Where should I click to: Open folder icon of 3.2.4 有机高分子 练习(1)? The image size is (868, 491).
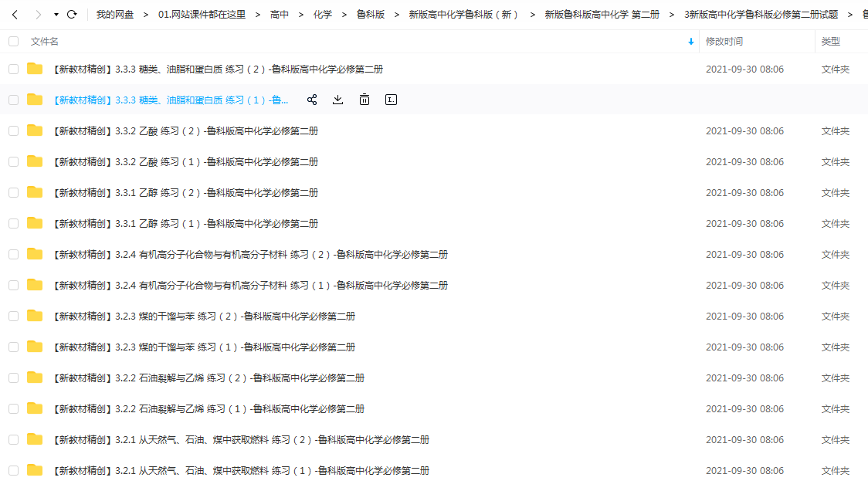(x=35, y=285)
